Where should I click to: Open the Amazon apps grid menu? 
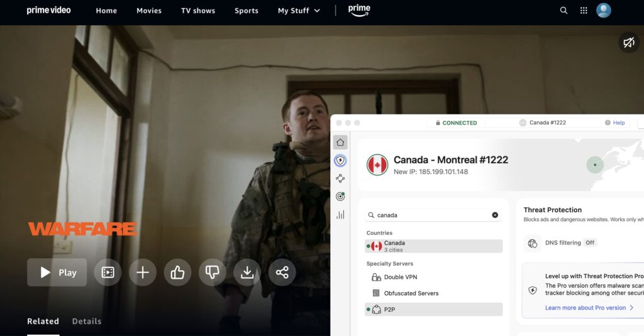click(x=584, y=10)
